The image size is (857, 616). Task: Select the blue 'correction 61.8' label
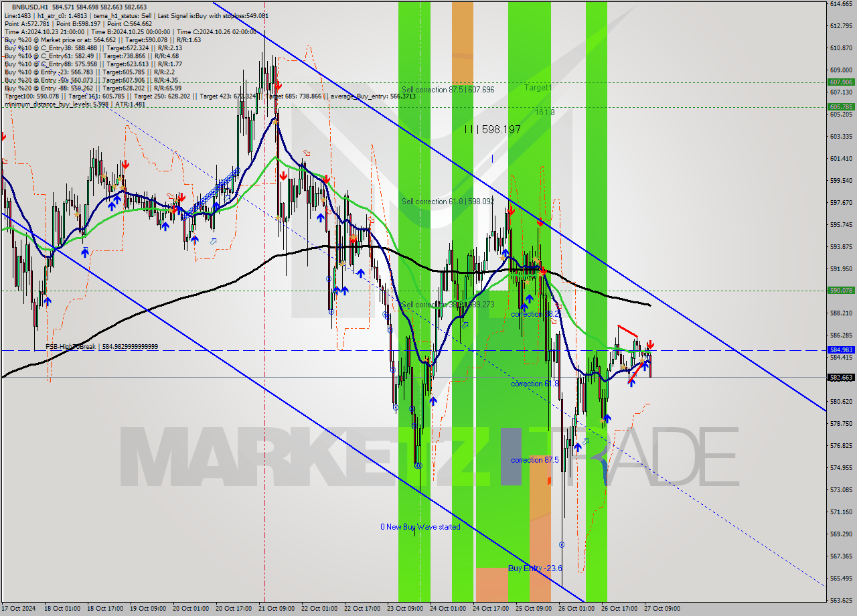[535, 384]
